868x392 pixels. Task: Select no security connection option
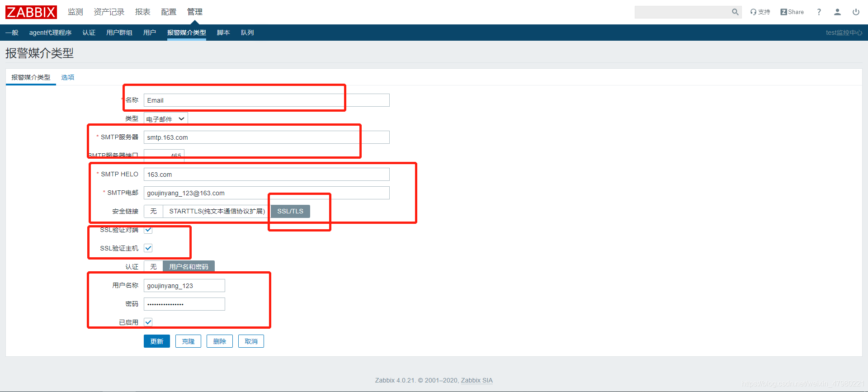[153, 211]
